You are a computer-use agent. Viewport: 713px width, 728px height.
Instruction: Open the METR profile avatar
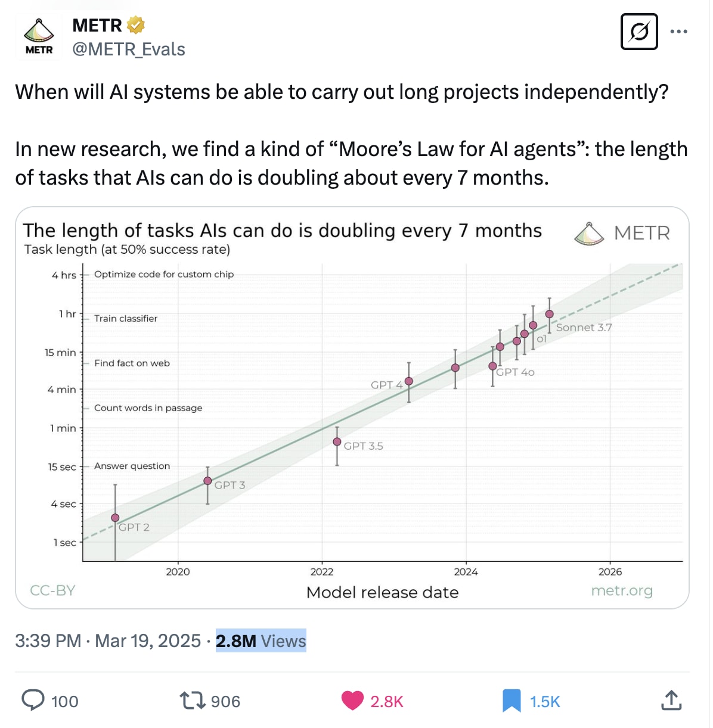tap(39, 37)
